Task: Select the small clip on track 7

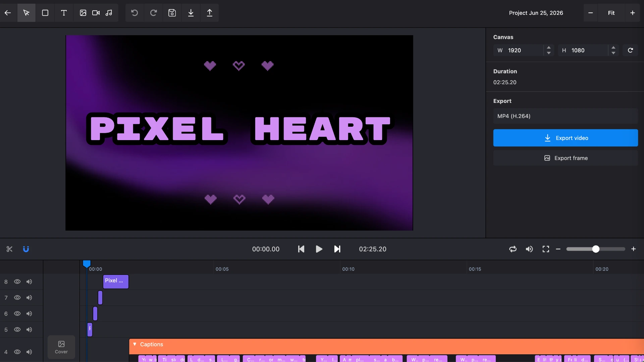Action: click(100, 298)
